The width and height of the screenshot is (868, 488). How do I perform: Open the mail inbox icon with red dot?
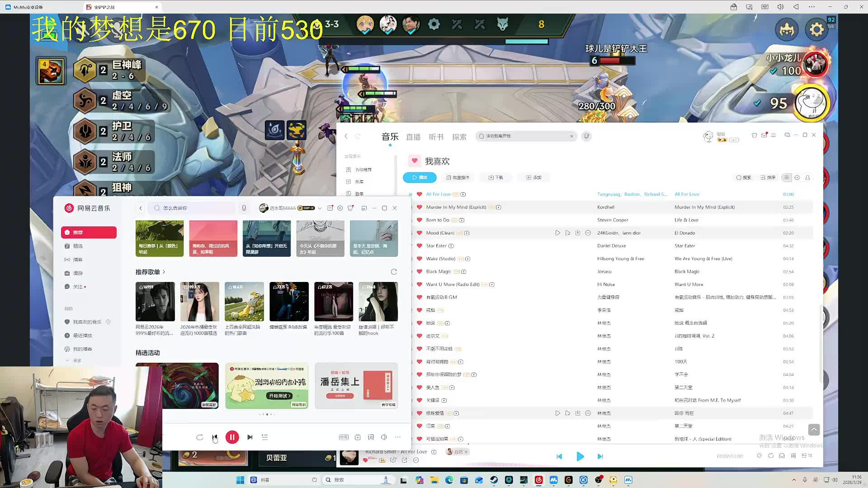[764, 135]
